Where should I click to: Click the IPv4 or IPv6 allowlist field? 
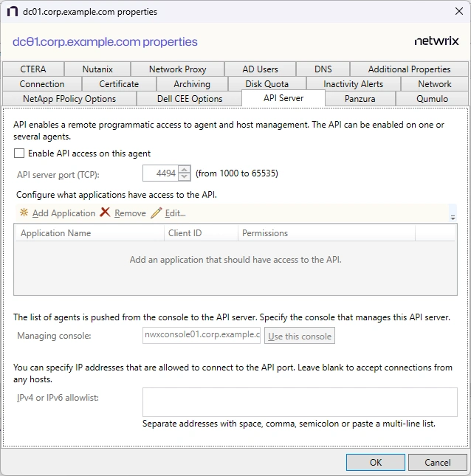click(300, 402)
